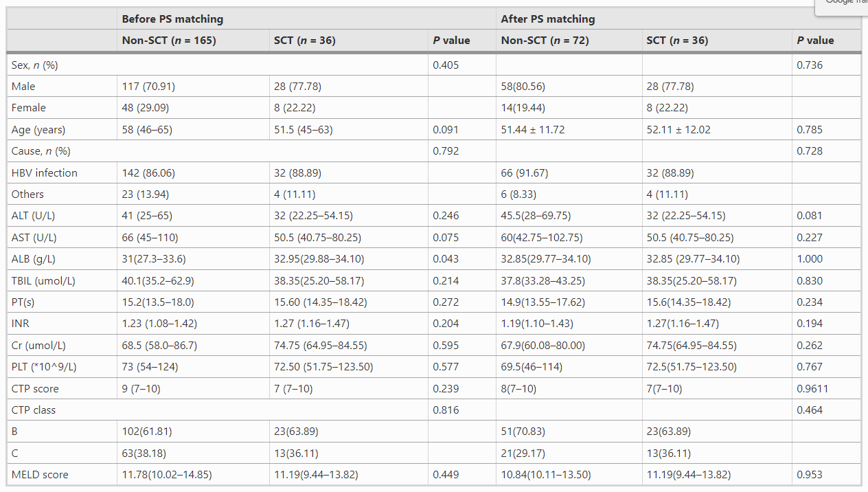Click the 'HBV infection' row label
The width and height of the screenshot is (868, 492).
[44, 172]
